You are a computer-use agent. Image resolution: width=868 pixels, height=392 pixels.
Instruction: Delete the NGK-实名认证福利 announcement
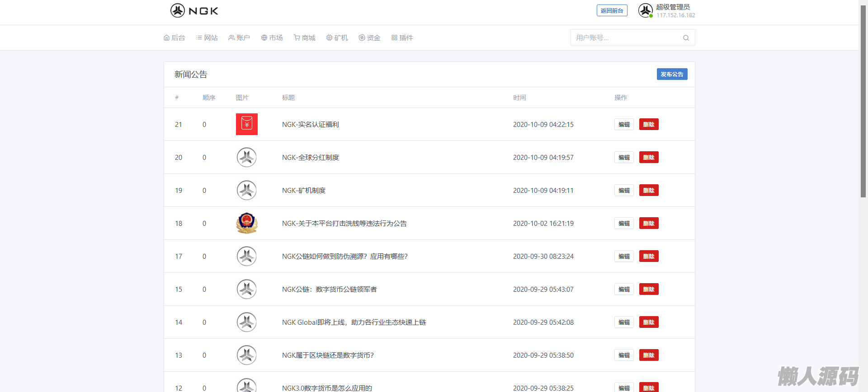tap(649, 124)
